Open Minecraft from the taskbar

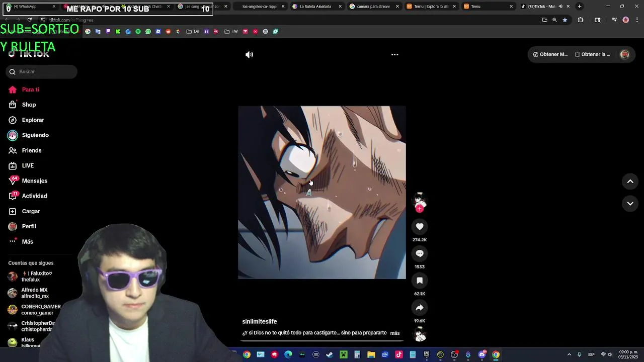[343, 354]
